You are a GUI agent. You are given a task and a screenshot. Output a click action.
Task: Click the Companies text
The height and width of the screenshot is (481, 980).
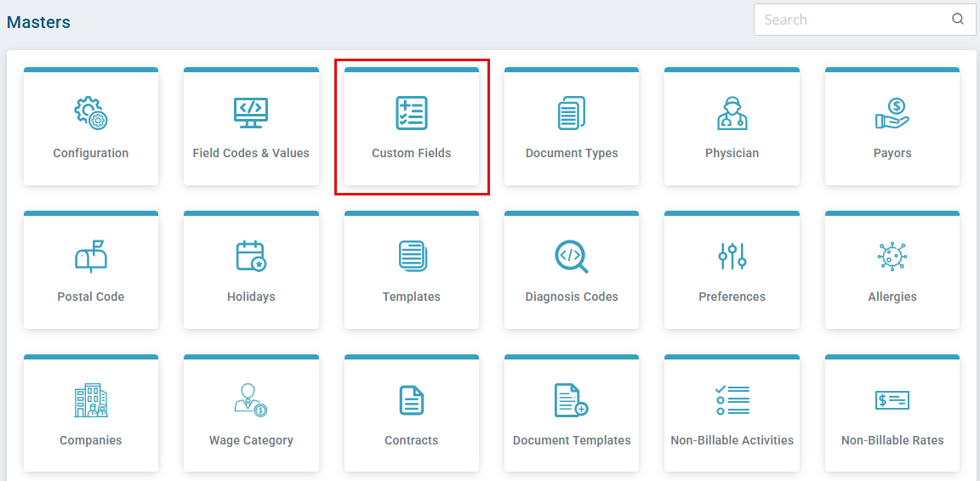coord(91,440)
